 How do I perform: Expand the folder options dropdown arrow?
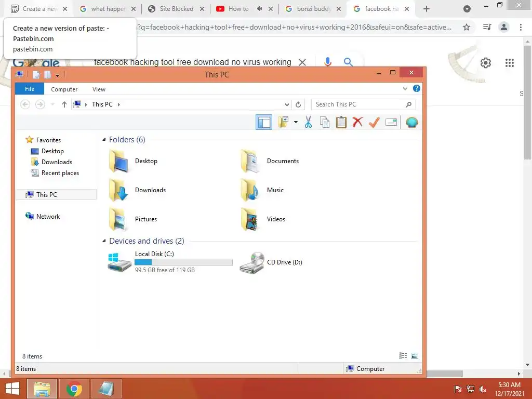[x=296, y=122]
